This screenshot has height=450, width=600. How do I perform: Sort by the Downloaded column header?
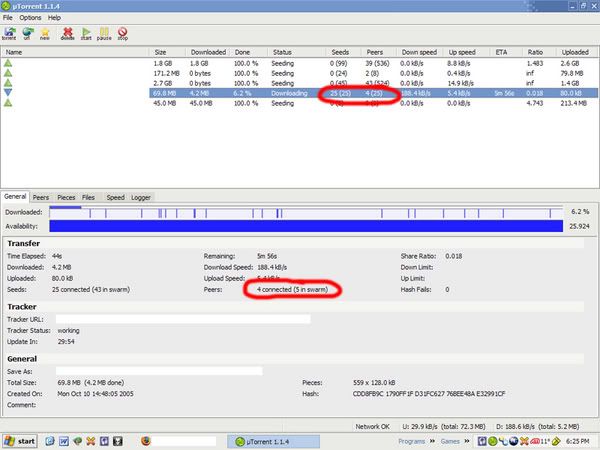(209, 52)
